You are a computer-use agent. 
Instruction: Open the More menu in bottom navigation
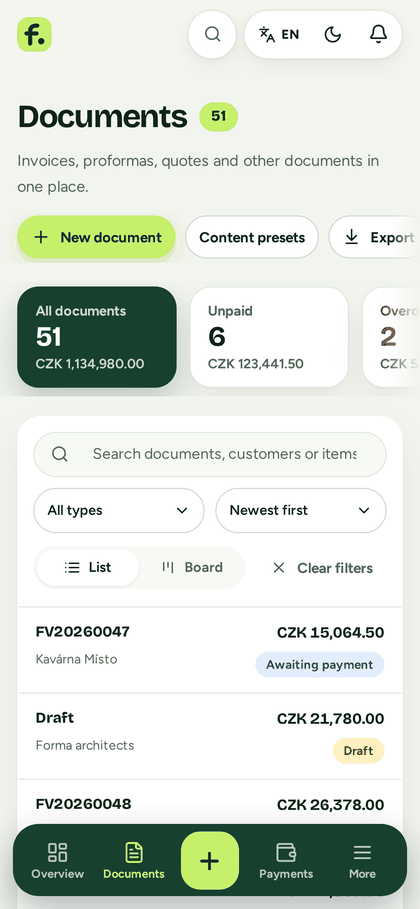[362, 861]
